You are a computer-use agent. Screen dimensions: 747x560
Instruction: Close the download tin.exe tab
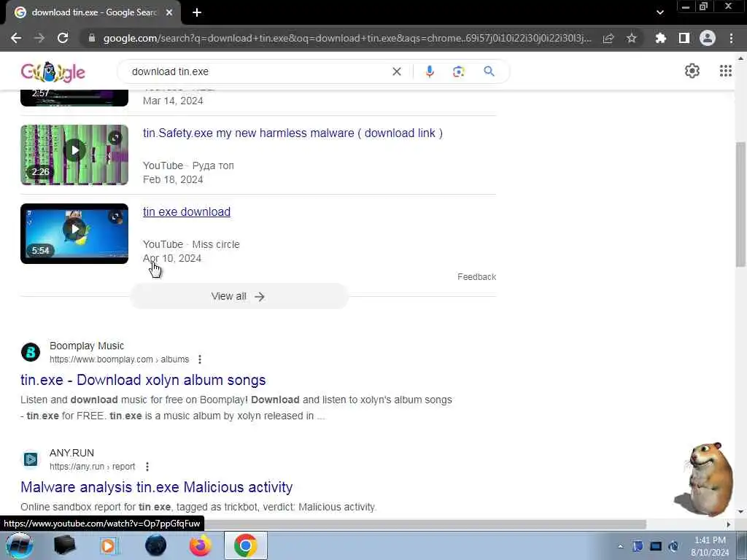[x=169, y=12]
